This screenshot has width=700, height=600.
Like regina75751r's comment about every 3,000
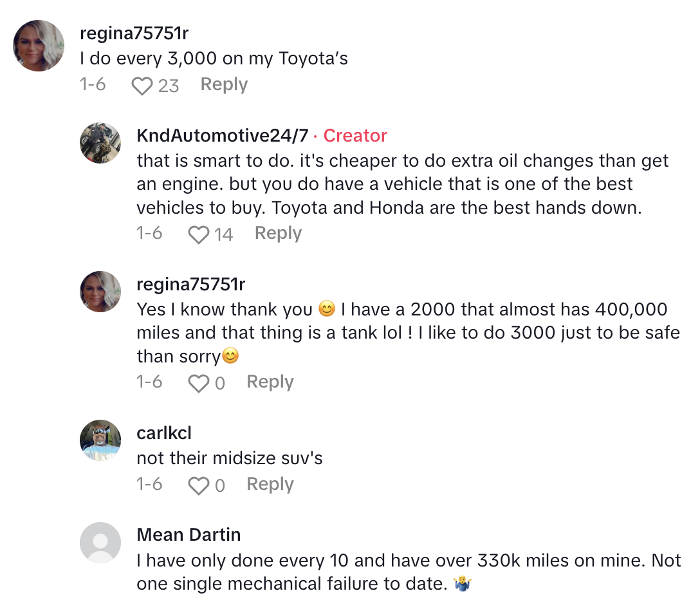[x=142, y=86]
